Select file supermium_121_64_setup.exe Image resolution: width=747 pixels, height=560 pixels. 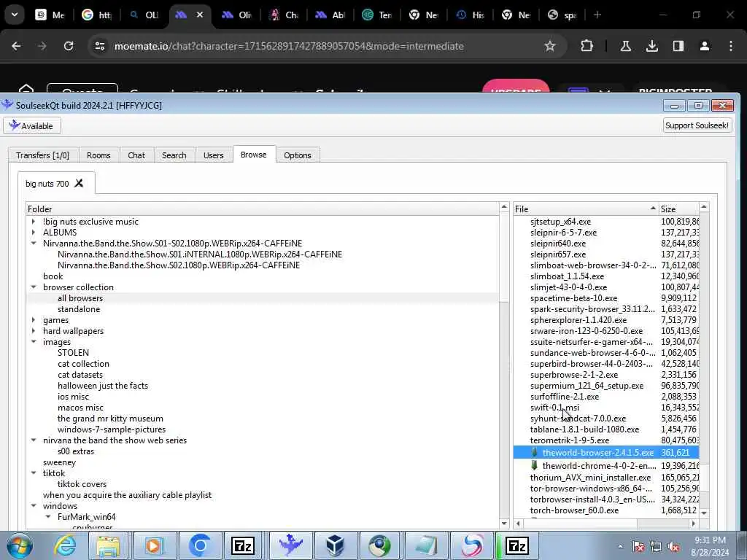pyautogui.click(x=587, y=386)
